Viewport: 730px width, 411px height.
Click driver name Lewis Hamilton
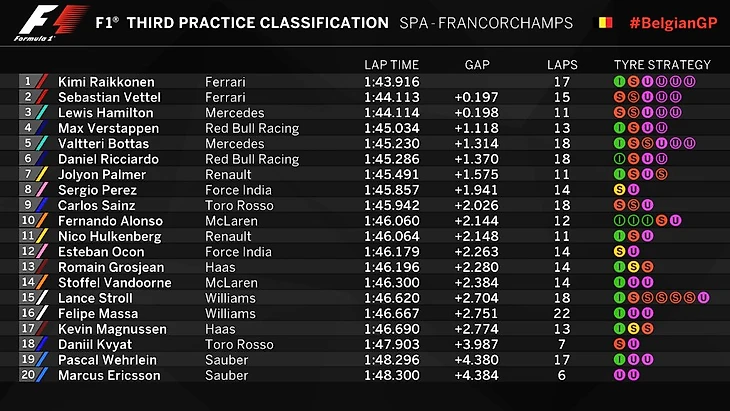[x=106, y=113]
